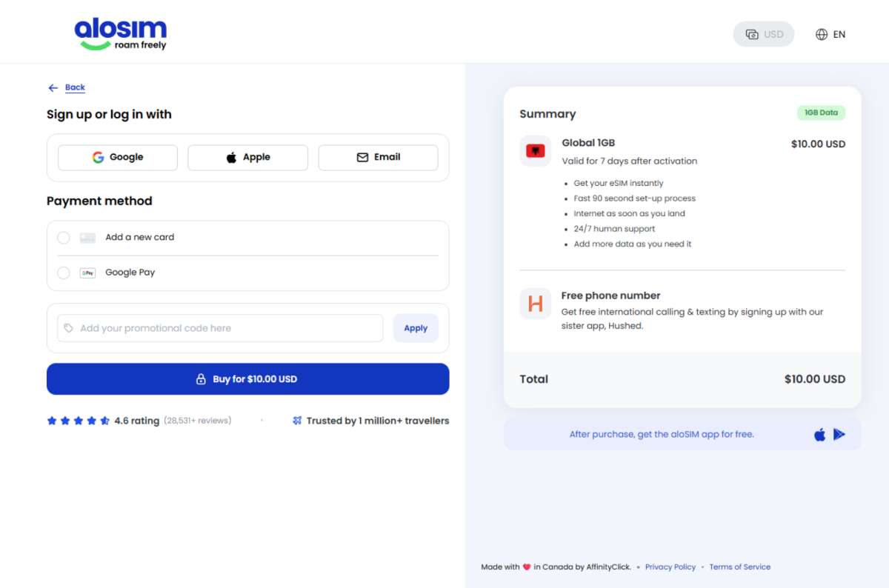Click the Total $10.00 USD amount

pos(815,379)
